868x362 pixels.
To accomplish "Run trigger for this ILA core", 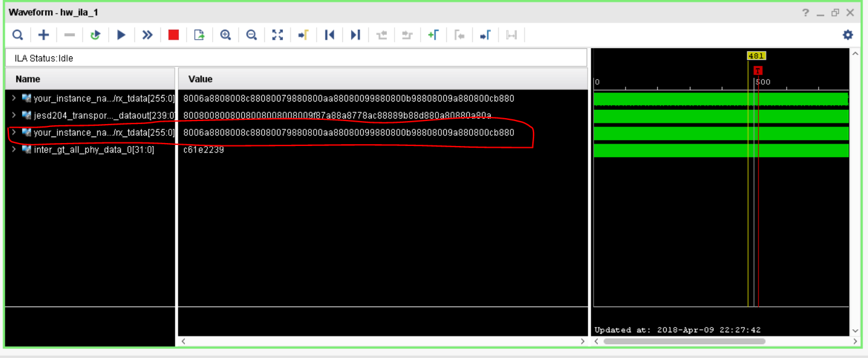I will click(121, 35).
